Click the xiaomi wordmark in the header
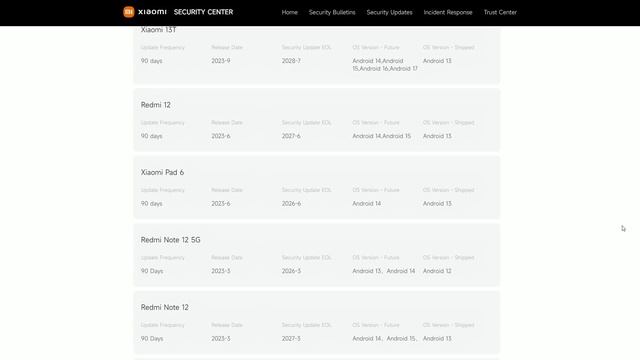Image resolution: width=640 pixels, height=360 pixels. pos(152,12)
